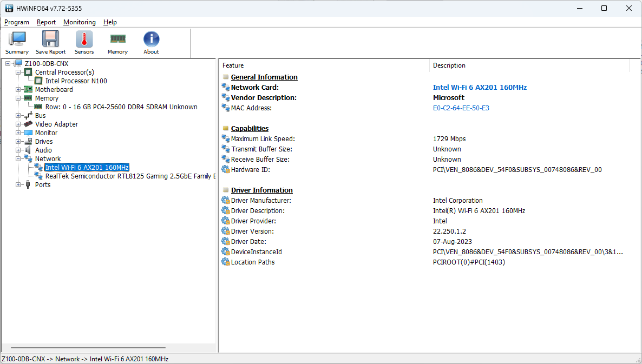Collapse the Memory branch in tree
Screen dimensions: 642x364
tap(18, 98)
